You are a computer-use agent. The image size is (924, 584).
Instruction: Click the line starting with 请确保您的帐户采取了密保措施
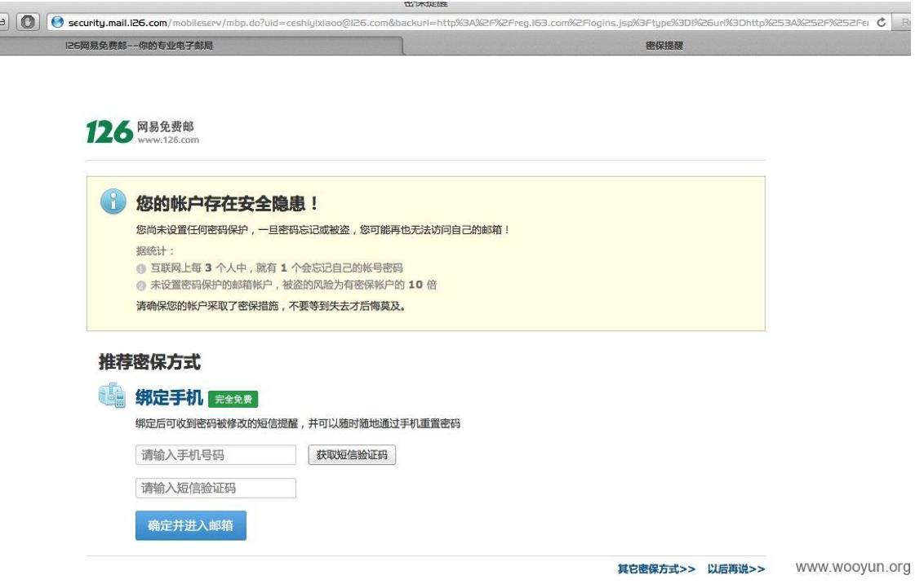271,306
